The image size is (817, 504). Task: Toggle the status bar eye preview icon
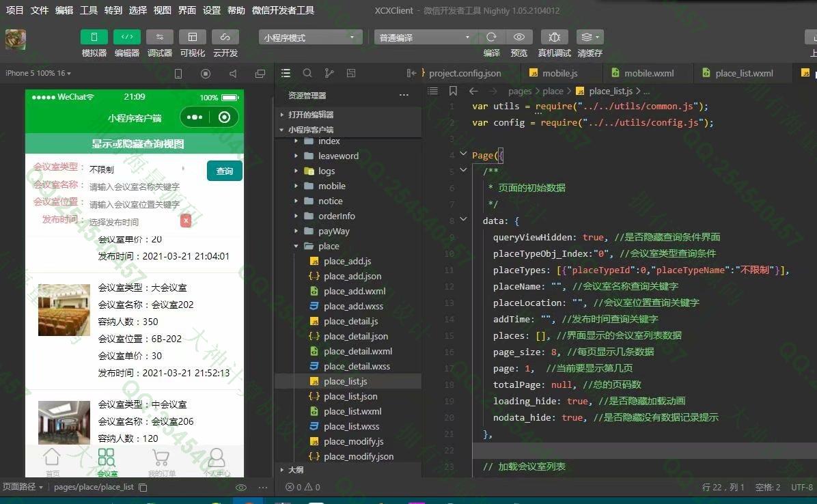click(x=240, y=488)
